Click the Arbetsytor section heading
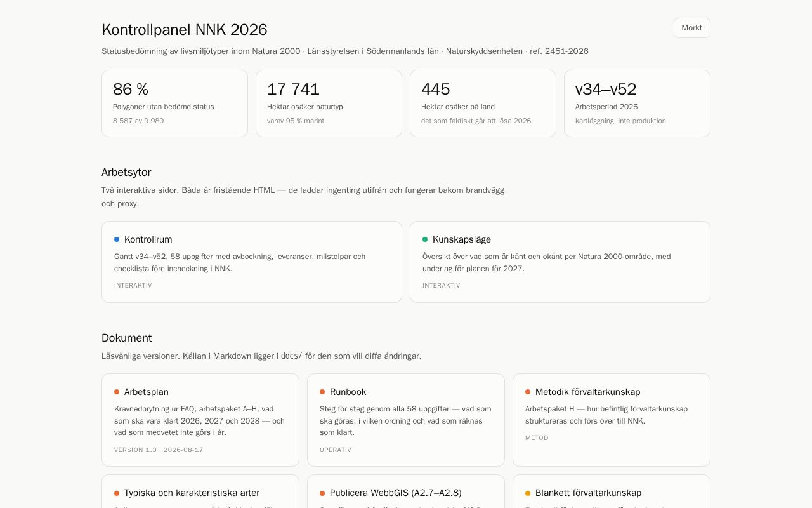 click(126, 172)
